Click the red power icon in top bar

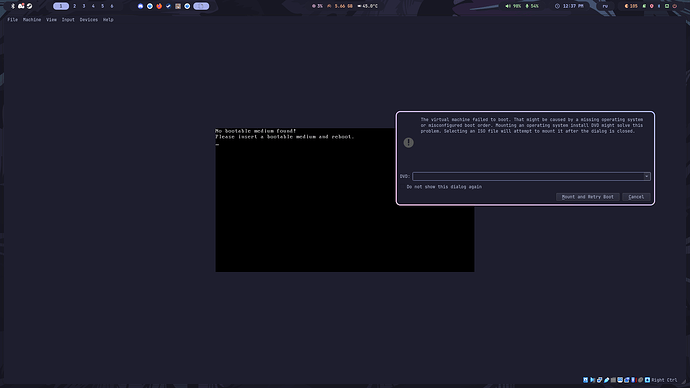click(x=675, y=6)
